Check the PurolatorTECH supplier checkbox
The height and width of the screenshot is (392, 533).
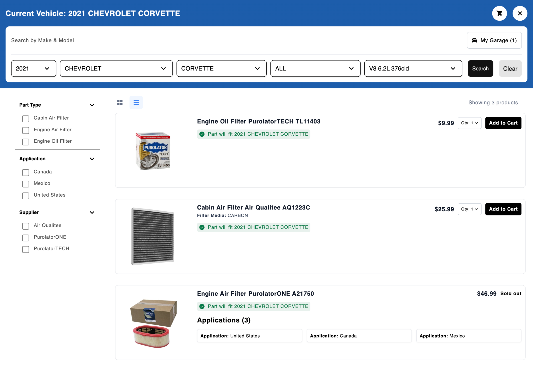coord(26,249)
